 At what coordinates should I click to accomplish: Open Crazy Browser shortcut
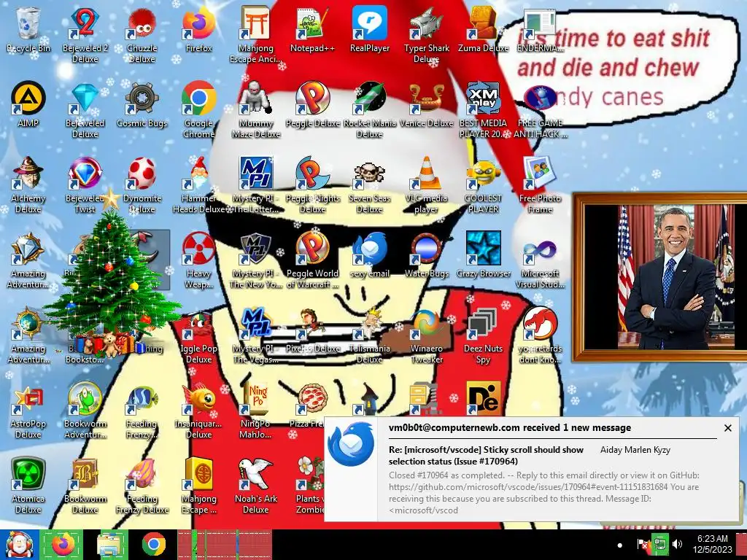tap(483, 255)
